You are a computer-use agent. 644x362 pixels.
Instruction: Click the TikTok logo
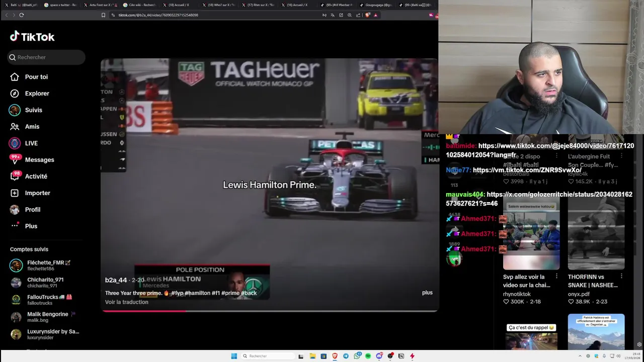coord(32,37)
